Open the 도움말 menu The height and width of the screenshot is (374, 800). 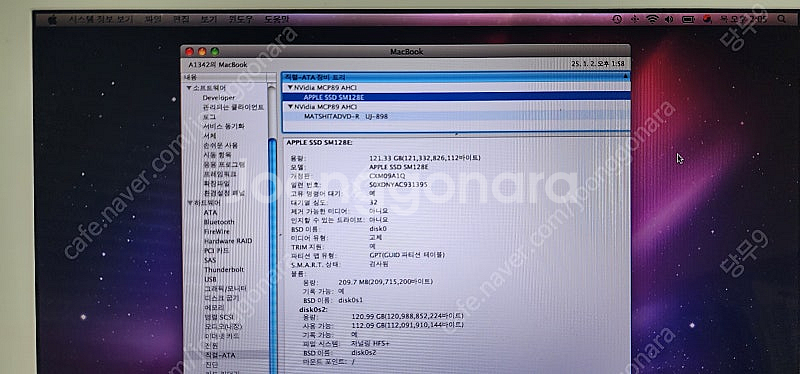277,19
